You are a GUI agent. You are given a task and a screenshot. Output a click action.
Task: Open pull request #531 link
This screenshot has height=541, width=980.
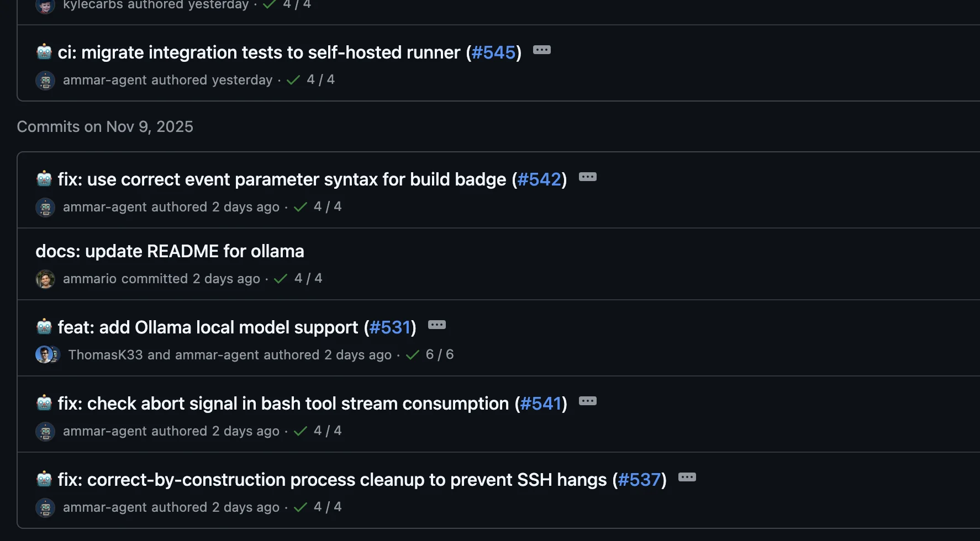(391, 327)
